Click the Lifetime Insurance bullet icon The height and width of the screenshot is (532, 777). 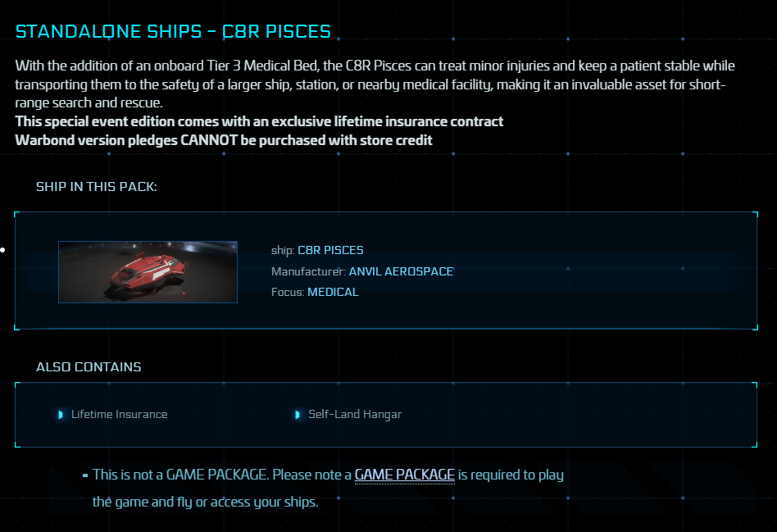[x=61, y=415]
